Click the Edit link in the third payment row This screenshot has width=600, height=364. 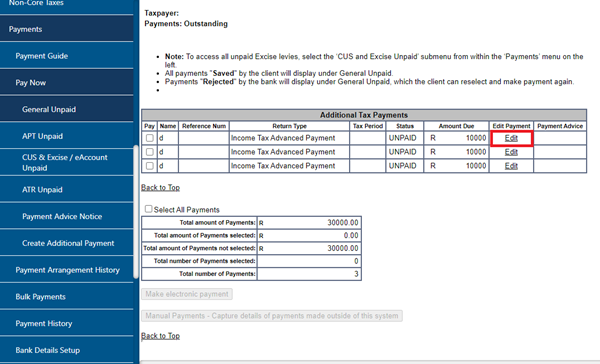(x=511, y=166)
